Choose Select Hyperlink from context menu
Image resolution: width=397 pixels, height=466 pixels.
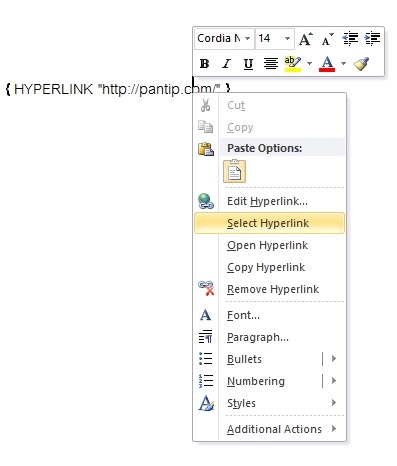(269, 223)
